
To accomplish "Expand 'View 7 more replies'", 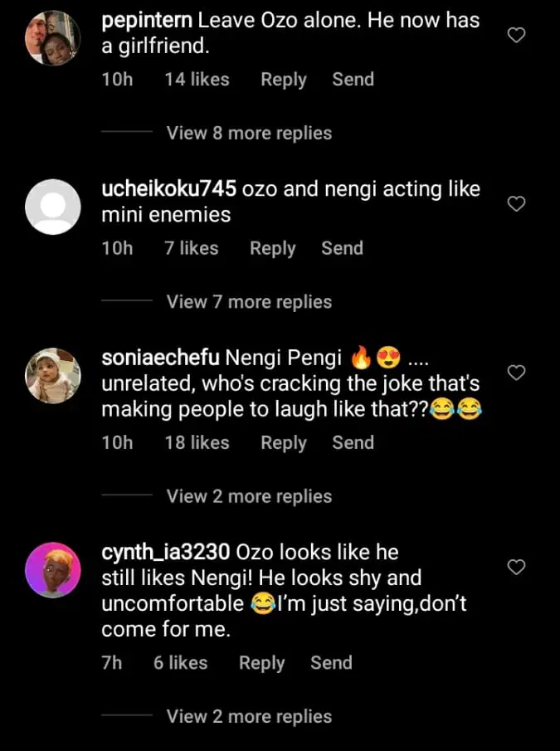I will [x=249, y=302].
